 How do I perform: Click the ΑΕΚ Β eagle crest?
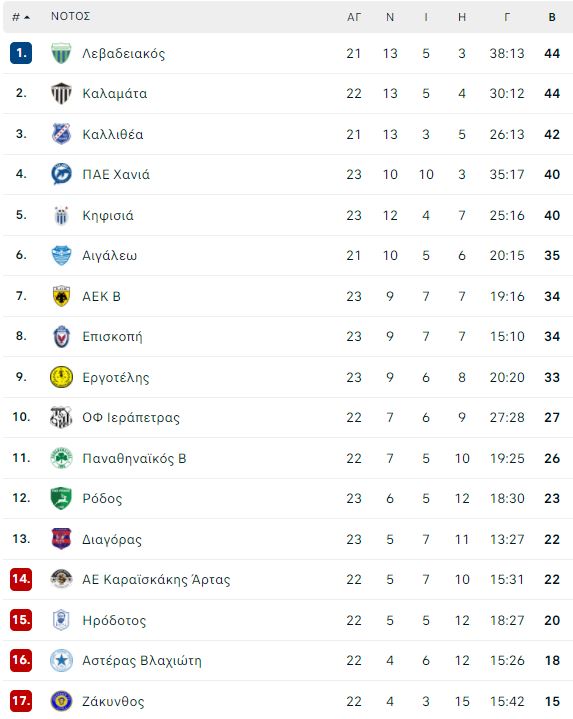(61, 296)
